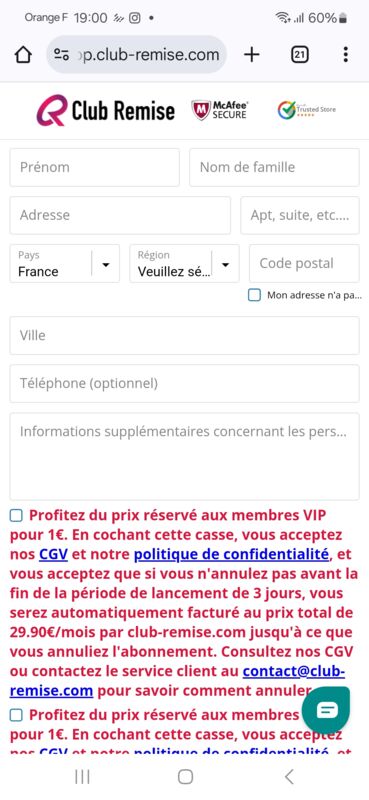Open the tab switcher showing 21
This screenshot has height=800, width=369.
(300, 55)
